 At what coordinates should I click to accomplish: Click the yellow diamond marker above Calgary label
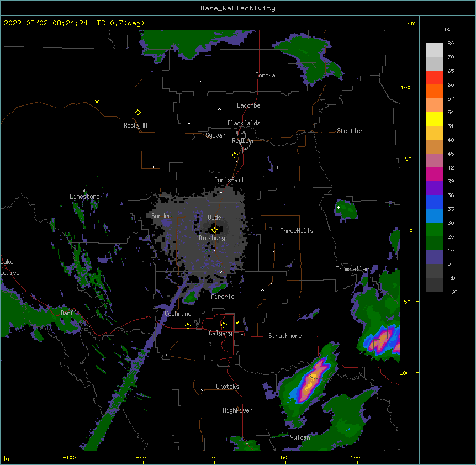click(x=224, y=325)
